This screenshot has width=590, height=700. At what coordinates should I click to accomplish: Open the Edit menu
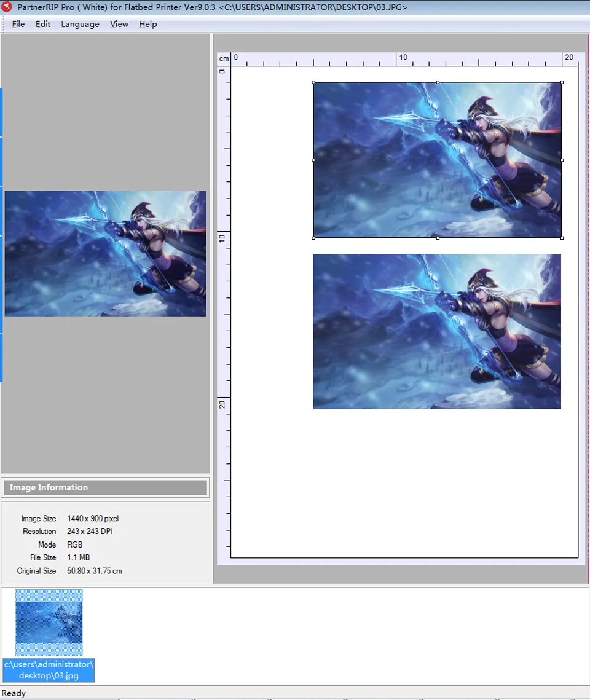tap(43, 24)
